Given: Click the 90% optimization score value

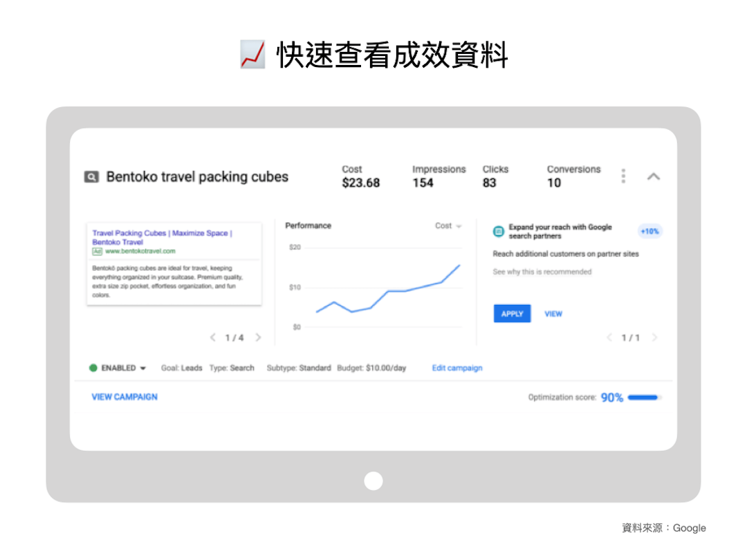Looking at the screenshot, I should 611,398.
